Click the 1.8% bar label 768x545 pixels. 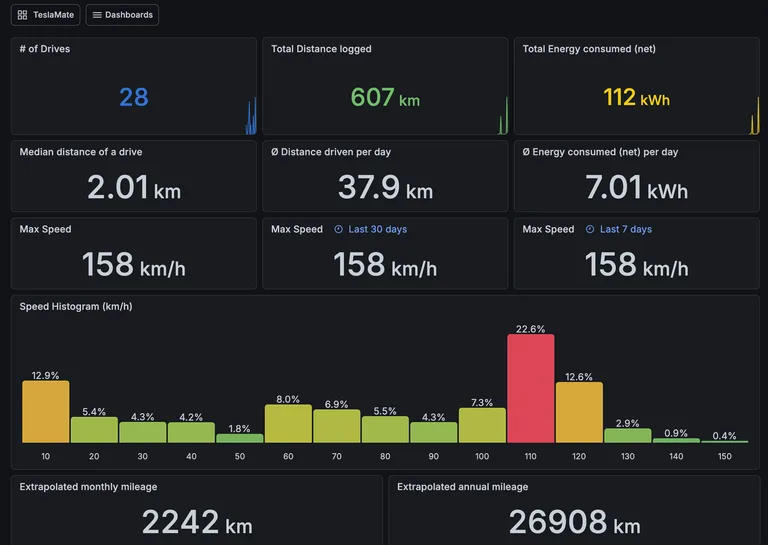point(240,429)
